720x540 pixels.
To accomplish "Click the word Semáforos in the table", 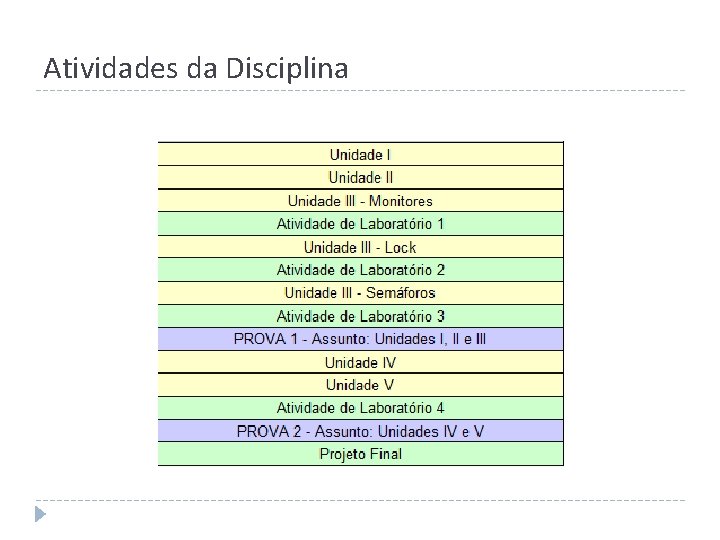I will (400, 293).
